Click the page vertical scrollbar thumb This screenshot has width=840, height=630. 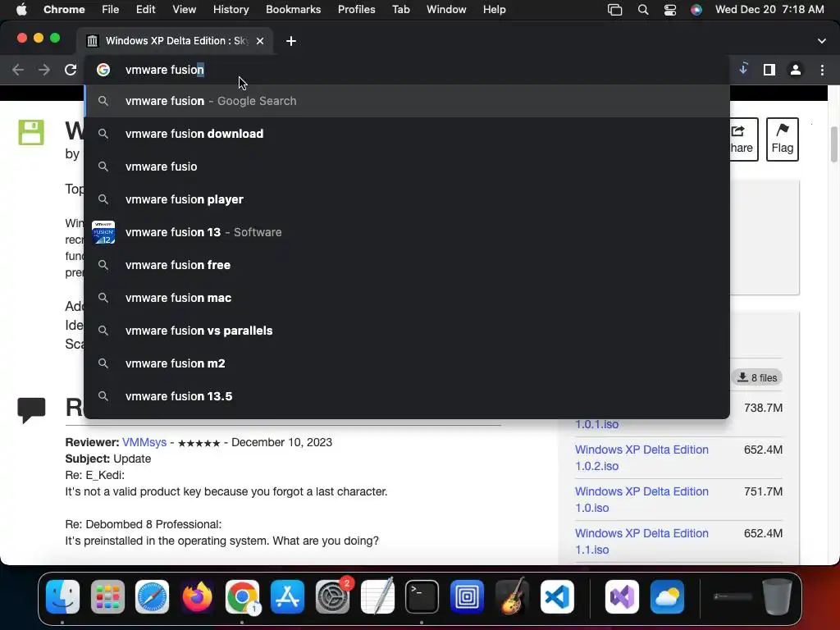click(x=834, y=144)
